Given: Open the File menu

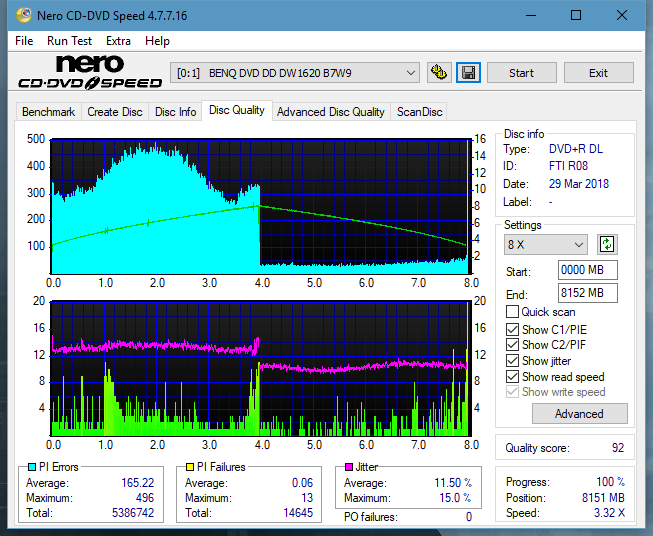Looking at the screenshot, I should [x=24, y=41].
